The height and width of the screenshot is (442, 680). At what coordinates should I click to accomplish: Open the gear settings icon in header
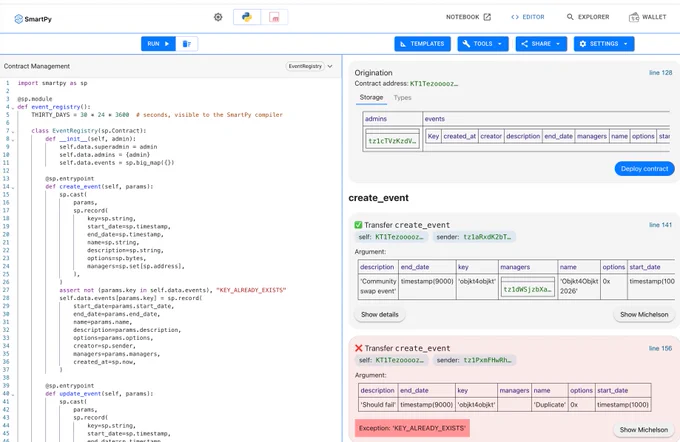click(218, 17)
